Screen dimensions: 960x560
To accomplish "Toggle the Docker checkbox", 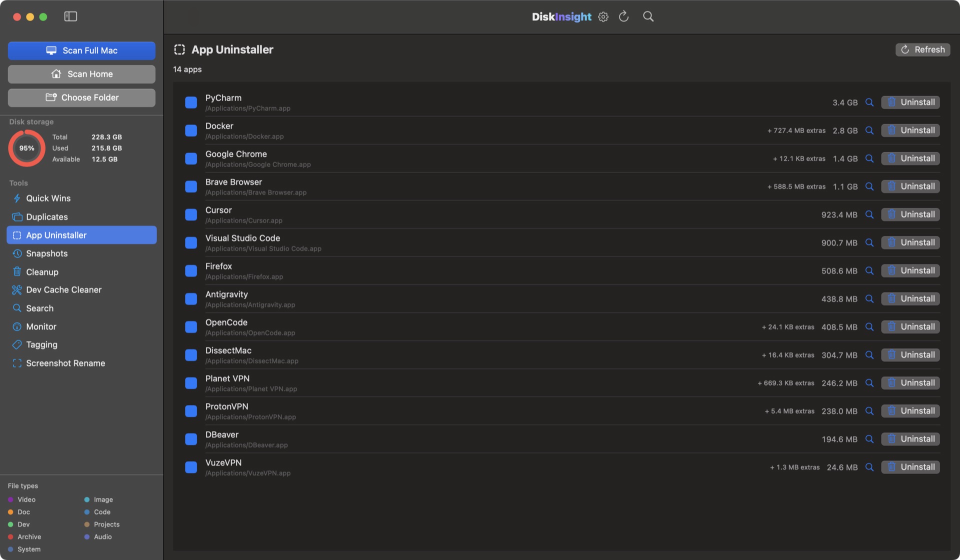I will click(x=191, y=130).
